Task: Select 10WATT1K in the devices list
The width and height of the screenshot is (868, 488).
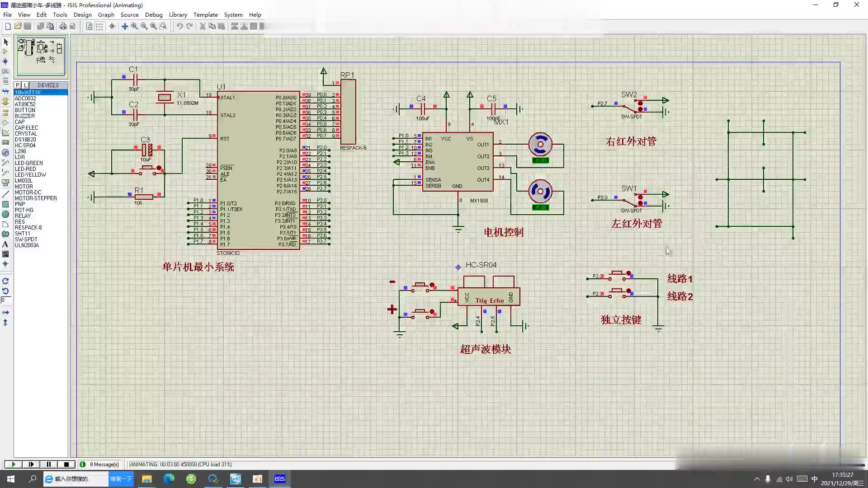Action: (41, 92)
